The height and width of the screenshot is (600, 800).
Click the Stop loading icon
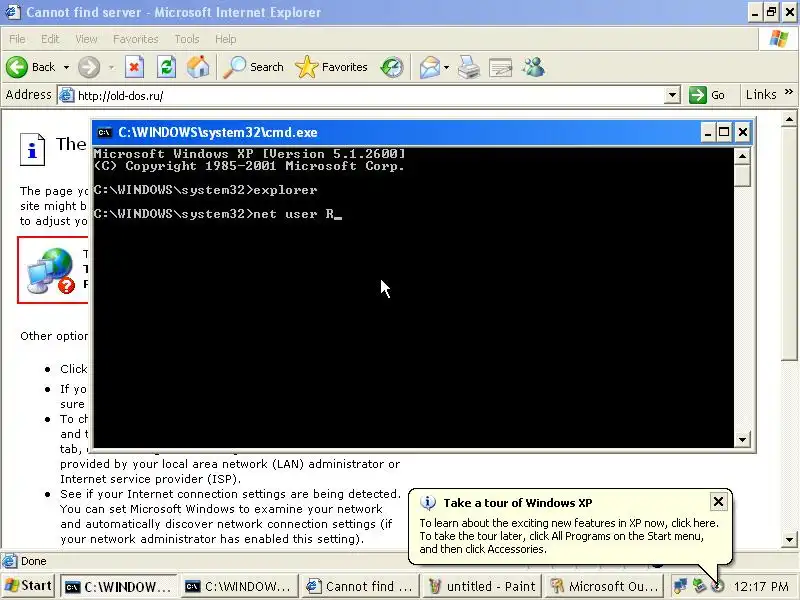click(134, 67)
